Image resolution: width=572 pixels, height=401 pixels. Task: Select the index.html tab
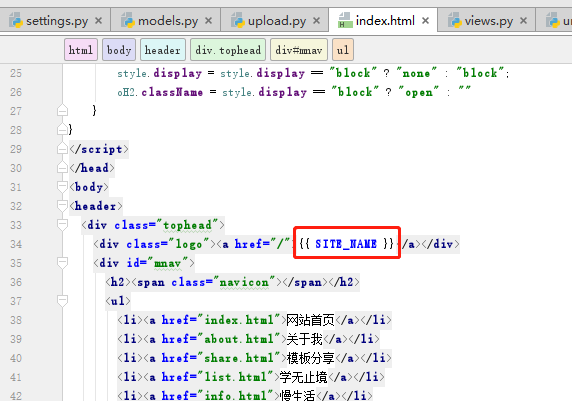(384, 21)
